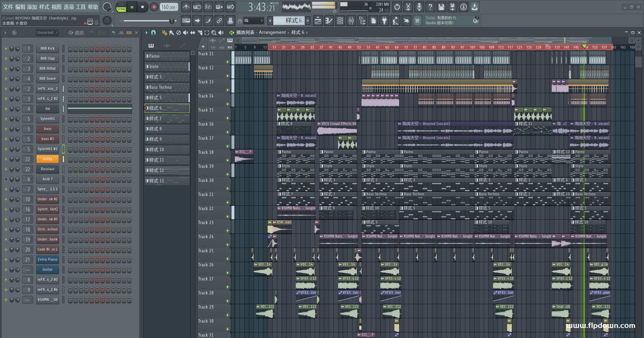
Task: Open the playlist options menu arrow
Action: pyautogui.click(x=147, y=32)
